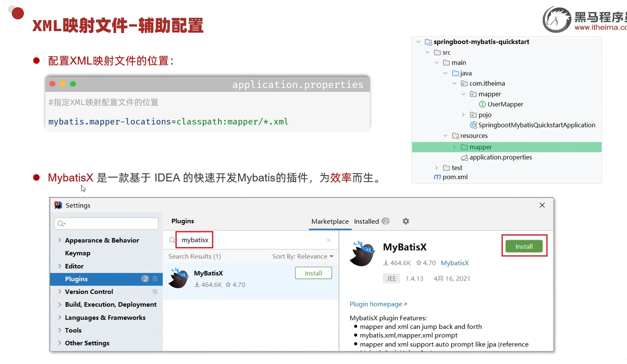
Task: Close the Settings dialog
Action: click(x=542, y=205)
